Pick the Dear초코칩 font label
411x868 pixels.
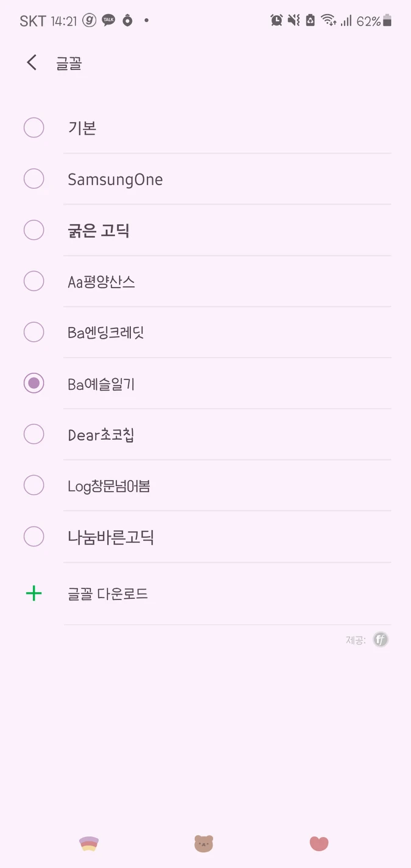coord(101,435)
